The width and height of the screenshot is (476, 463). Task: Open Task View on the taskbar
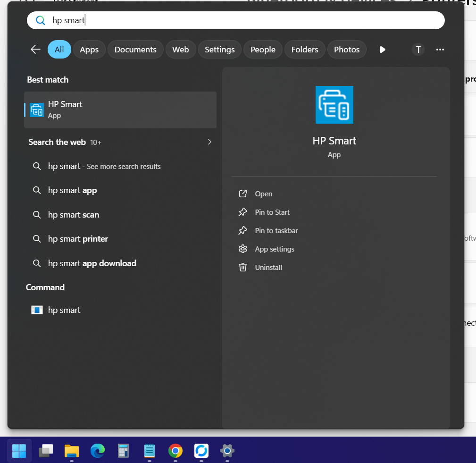(46, 451)
